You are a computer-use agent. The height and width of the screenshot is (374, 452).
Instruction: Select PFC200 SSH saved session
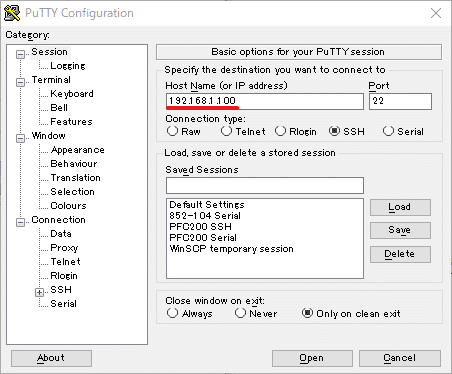(x=200, y=227)
